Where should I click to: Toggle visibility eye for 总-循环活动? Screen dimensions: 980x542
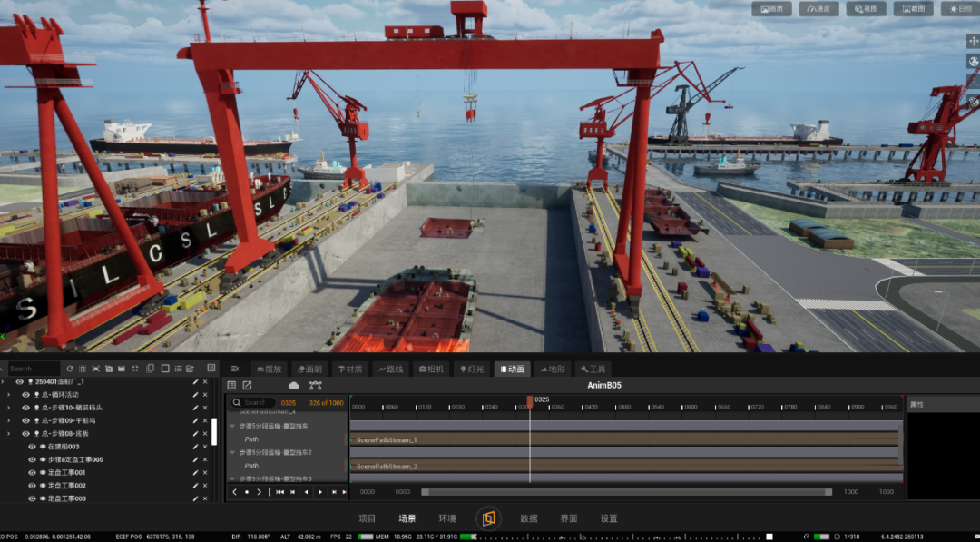25,395
